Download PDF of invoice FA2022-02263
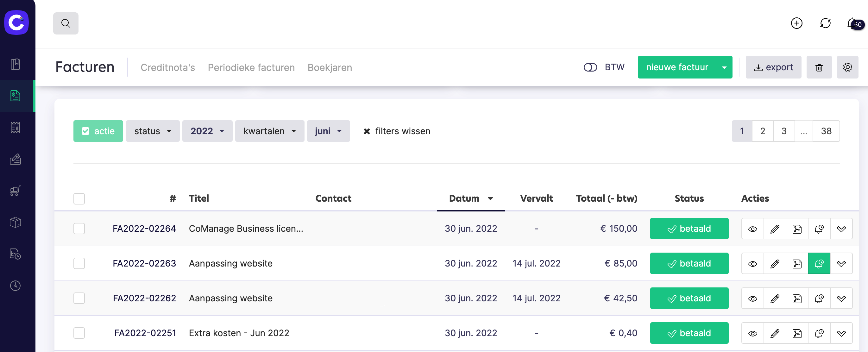Image resolution: width=868 pixels, height=352 pixels. click(797, 263)
